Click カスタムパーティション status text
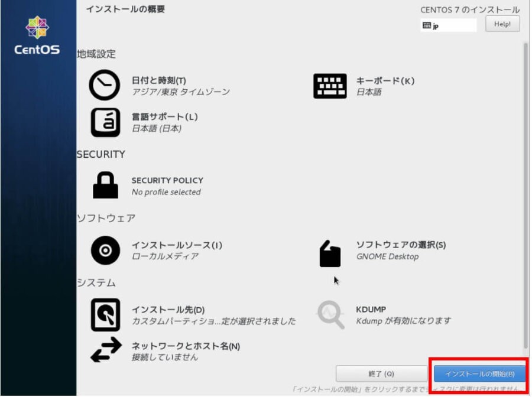Image resolution: width=532 pixels, height=400 pixels. point(213,321)
